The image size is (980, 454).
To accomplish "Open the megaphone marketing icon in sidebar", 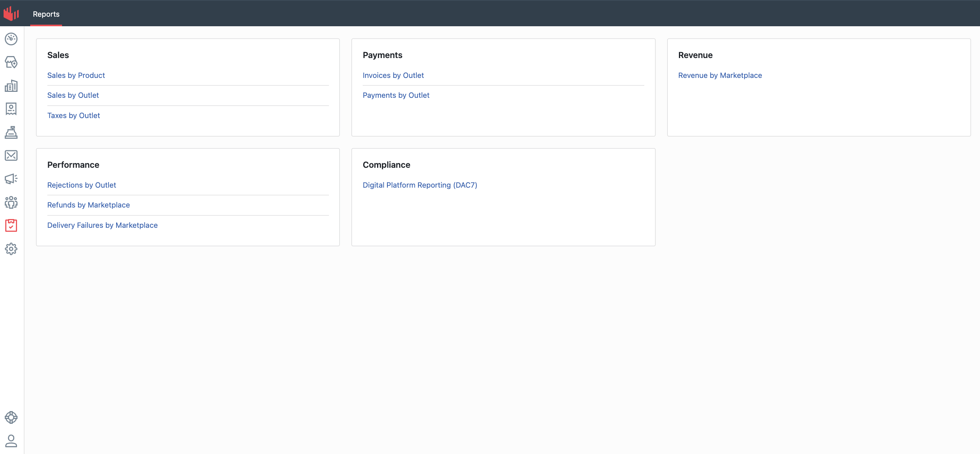I will 11,179.
